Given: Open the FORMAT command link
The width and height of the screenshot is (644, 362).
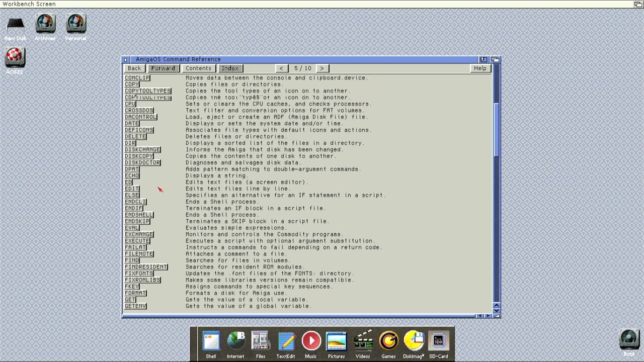Looking at the screenshot, I should [x=135, y=294].
